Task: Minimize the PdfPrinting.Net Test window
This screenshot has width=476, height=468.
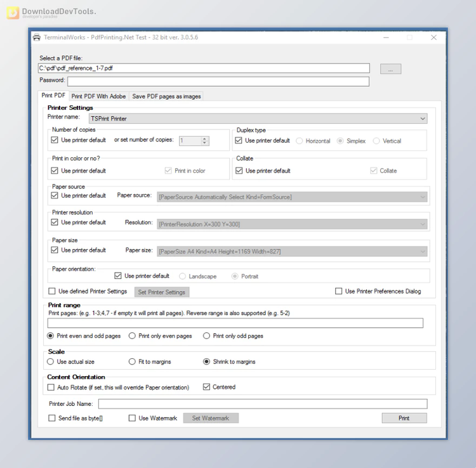Action: coord(386,37)
